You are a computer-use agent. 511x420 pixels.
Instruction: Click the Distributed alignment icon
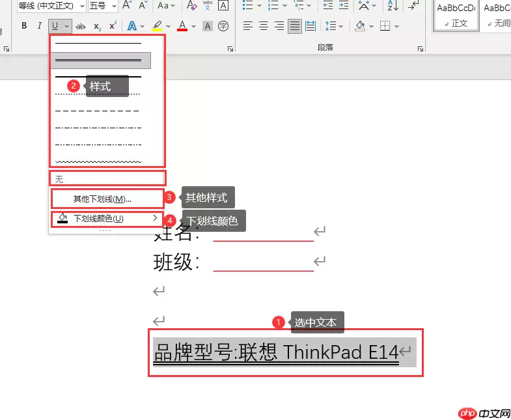[x=311, y=26]
